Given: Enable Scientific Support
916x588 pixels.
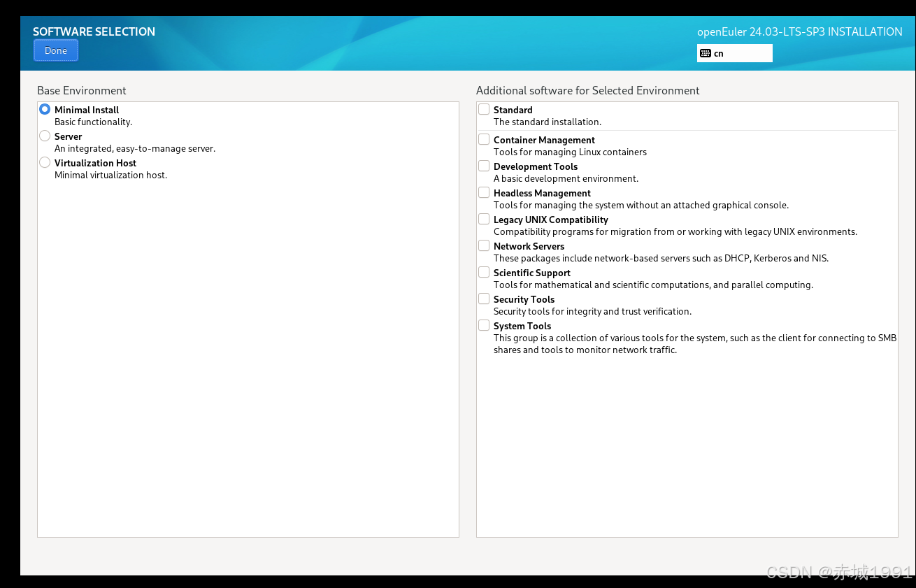Looking at the screenshot, I should coord(483,271).
